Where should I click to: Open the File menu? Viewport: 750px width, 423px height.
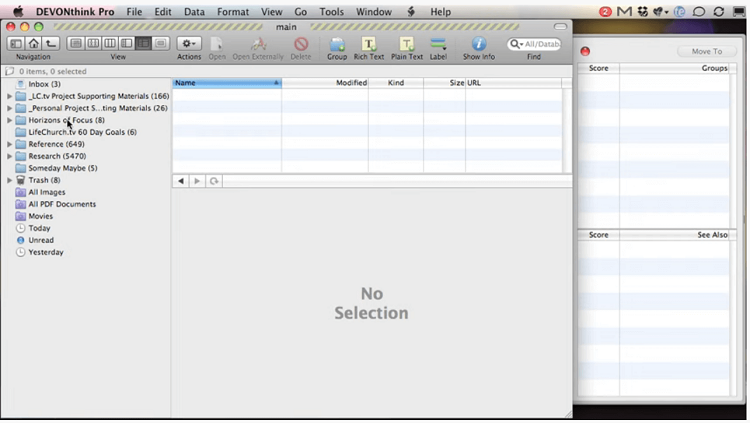134,12
